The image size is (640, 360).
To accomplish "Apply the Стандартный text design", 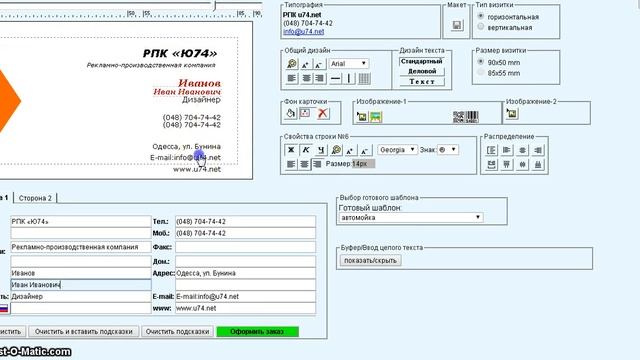I will [422, 61].
